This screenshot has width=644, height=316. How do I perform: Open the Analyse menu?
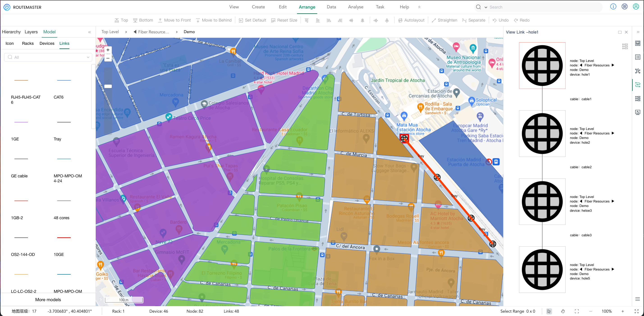tap(356, 7)
